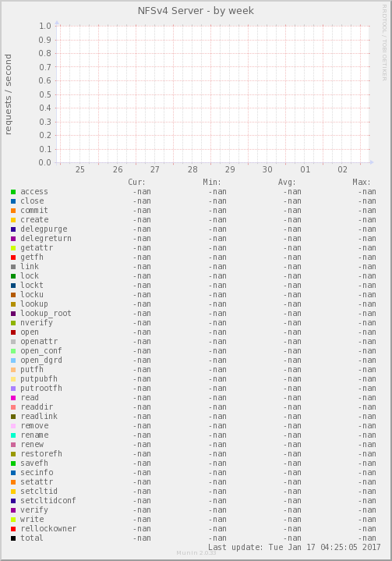Select the lime swatch beside getattr

(13, 248)
